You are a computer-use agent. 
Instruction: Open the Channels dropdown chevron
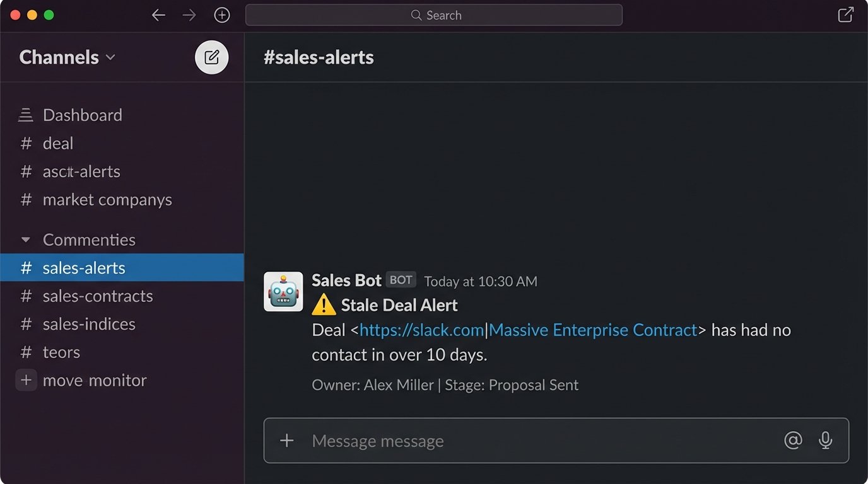coord(111,57)
